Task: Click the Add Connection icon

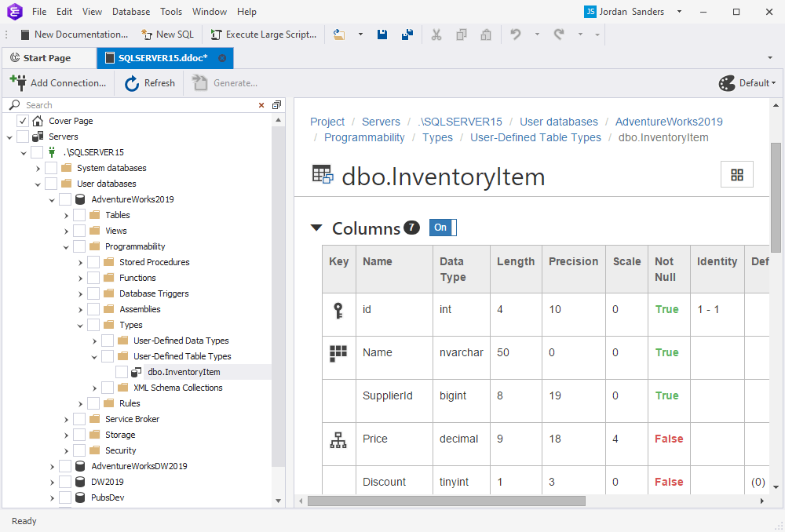Action: tap(16, 82)
